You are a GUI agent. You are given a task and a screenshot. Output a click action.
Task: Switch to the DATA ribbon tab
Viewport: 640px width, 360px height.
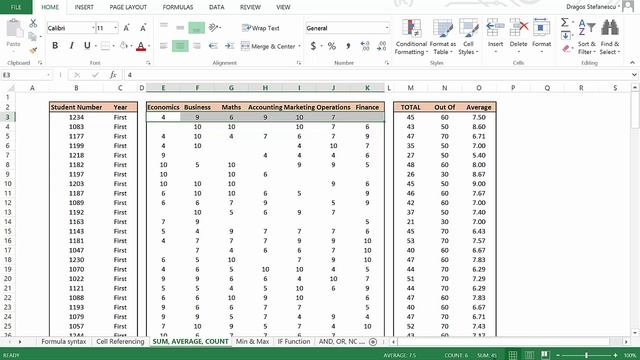click(x=216, y=7)
